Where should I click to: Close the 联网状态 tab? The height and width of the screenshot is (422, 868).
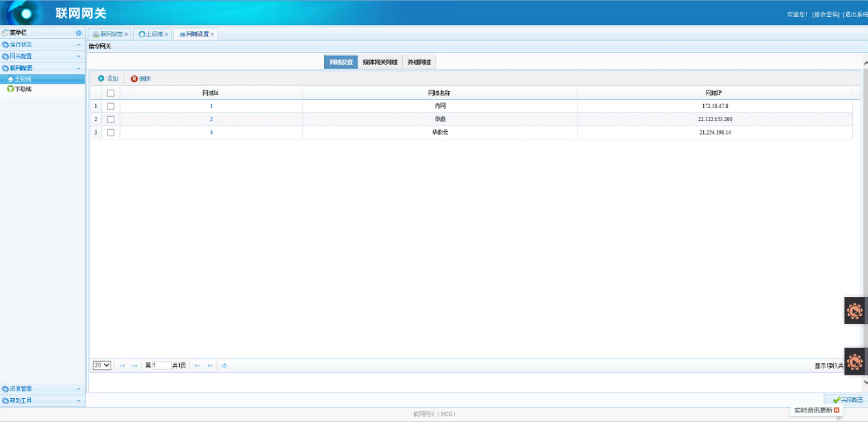[127, 34]
